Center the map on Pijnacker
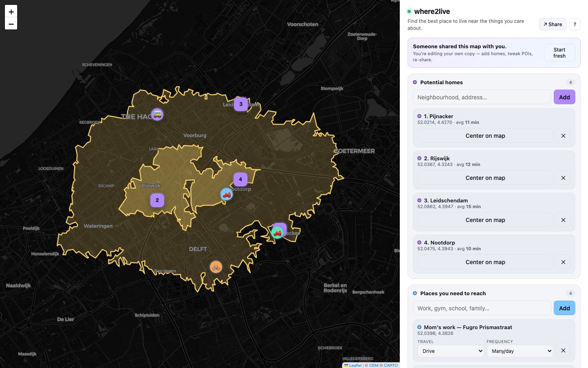 coord(485,136)
